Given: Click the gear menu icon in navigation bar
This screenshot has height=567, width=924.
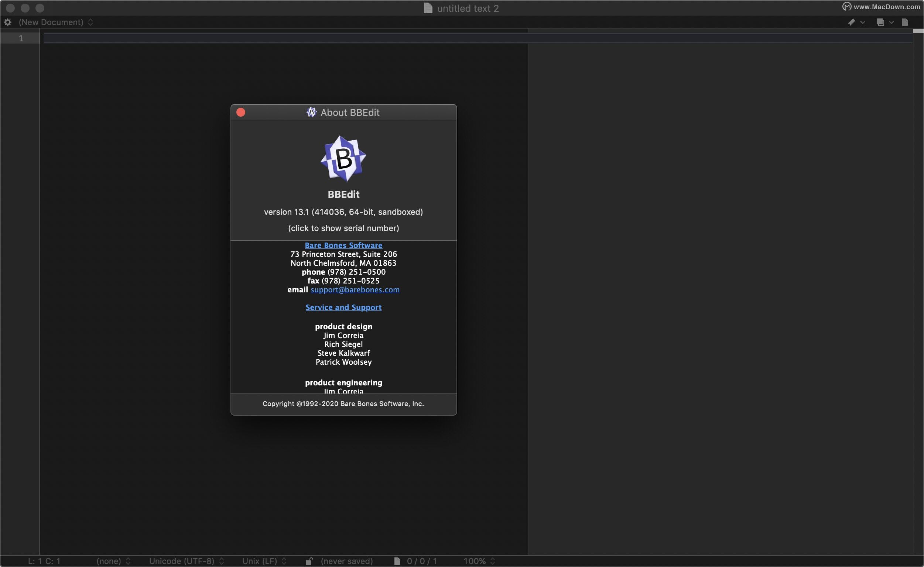Looking at the screenshot, I should (x=7, y=22).
